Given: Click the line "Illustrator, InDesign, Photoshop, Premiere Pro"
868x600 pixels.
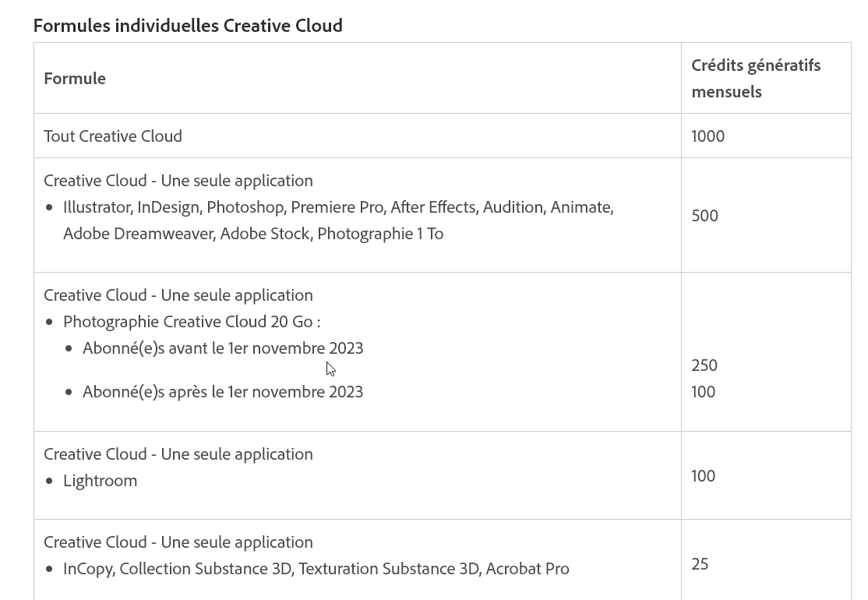Looking at the screenshot, I should click(x=223, y=207).
